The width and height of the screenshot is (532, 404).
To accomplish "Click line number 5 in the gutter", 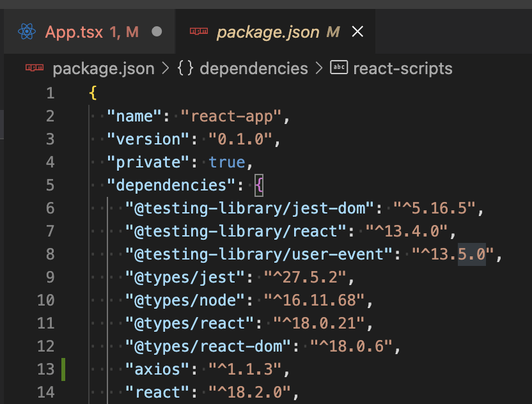I will [51, 185].
